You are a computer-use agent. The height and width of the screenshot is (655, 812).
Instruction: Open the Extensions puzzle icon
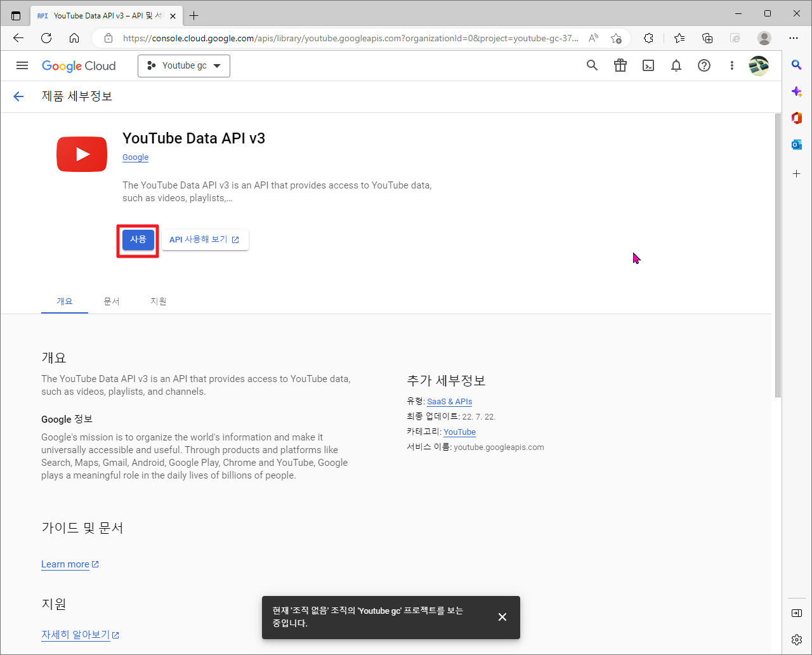point(648,38)
